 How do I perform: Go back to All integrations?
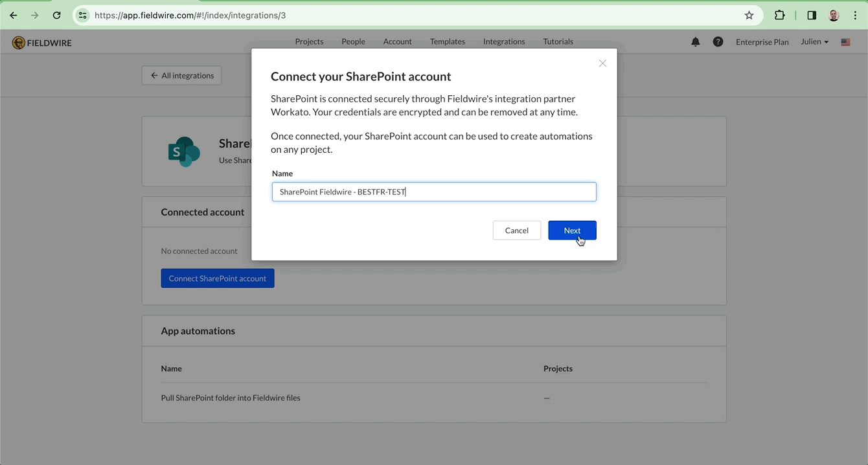click(181, 75)
